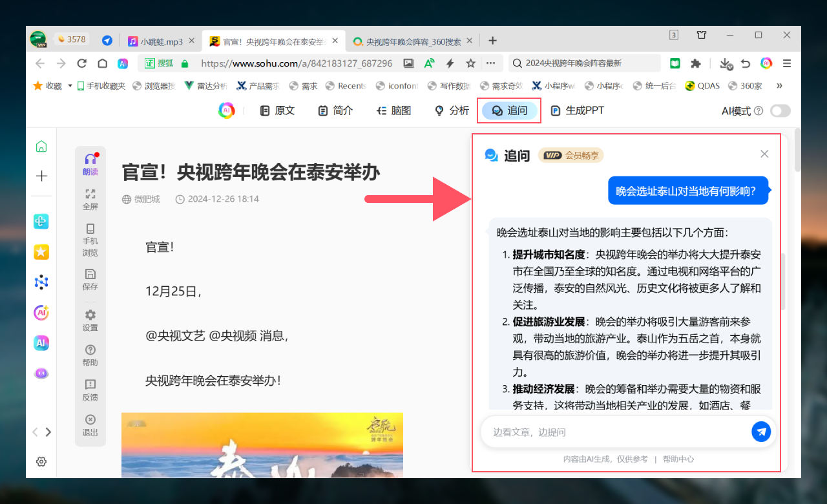Viewport: 827px width, 504px height.
Task: Toggle the AI模式 switch on
Action: [780, 111]
